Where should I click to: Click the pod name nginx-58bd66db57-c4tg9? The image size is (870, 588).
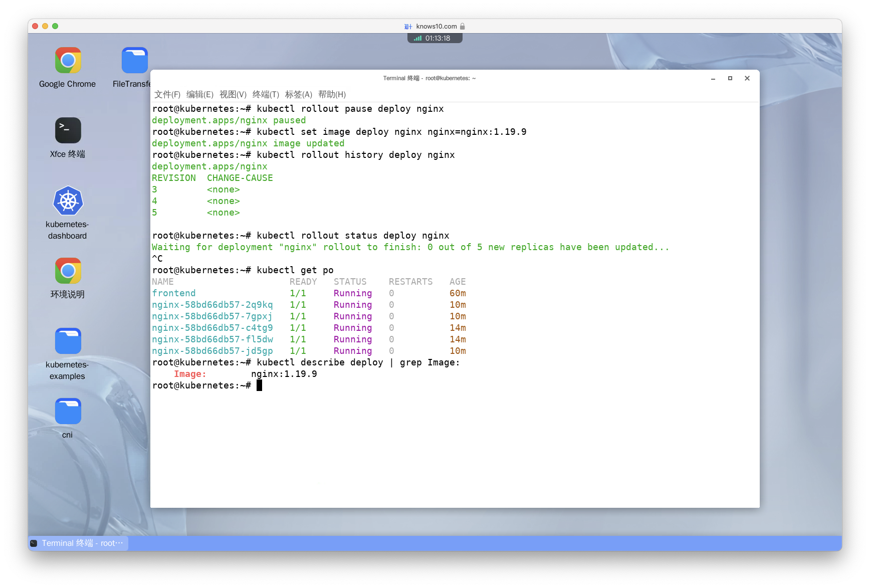pos(212,328)
